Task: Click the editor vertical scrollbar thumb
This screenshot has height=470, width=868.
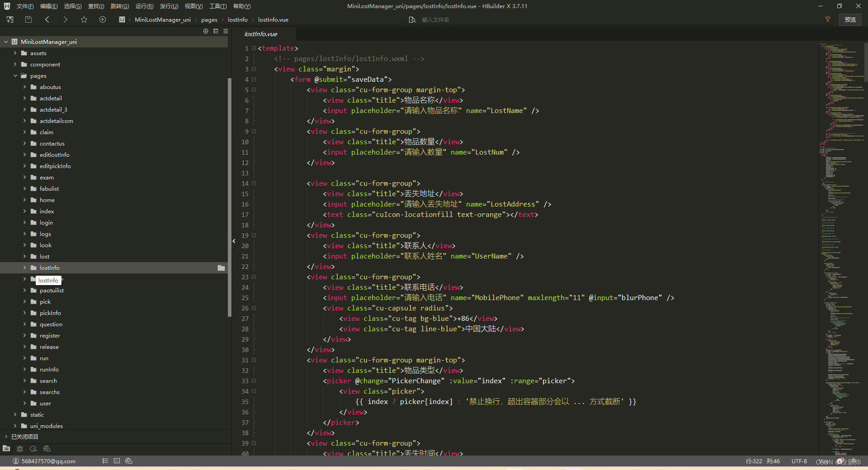Action: pos(866,62)
